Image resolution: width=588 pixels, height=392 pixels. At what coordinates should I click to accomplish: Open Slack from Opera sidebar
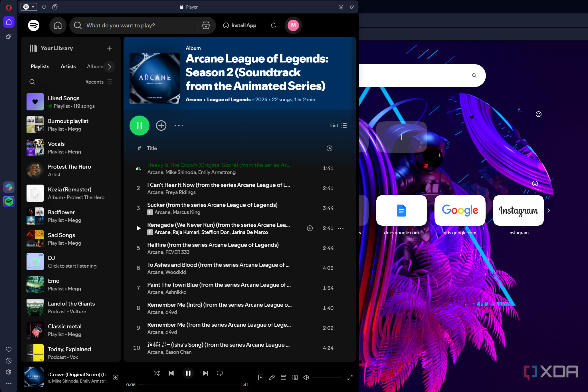[9, 187]
